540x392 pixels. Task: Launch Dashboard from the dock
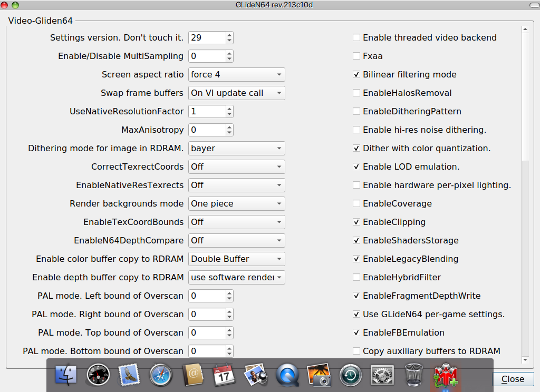98,375
